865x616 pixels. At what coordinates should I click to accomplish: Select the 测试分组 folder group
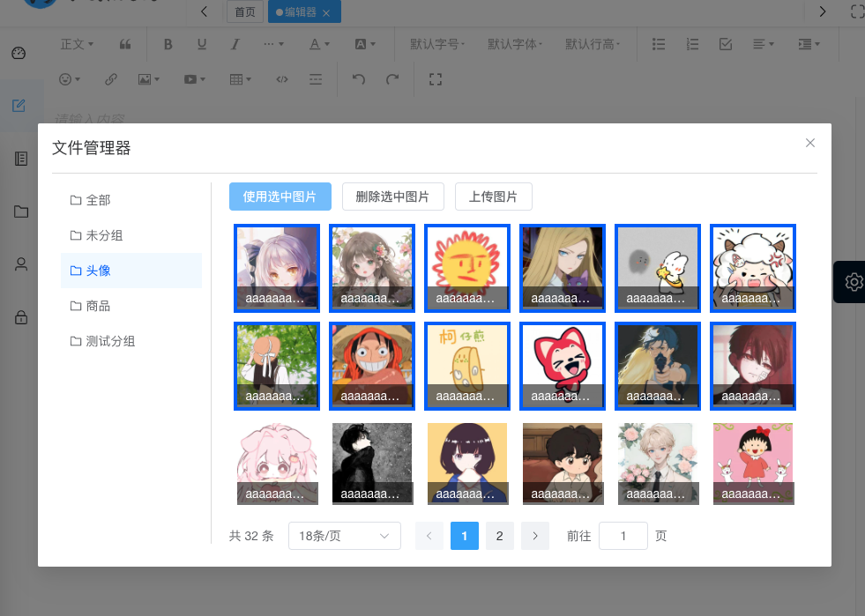(131, 341)
